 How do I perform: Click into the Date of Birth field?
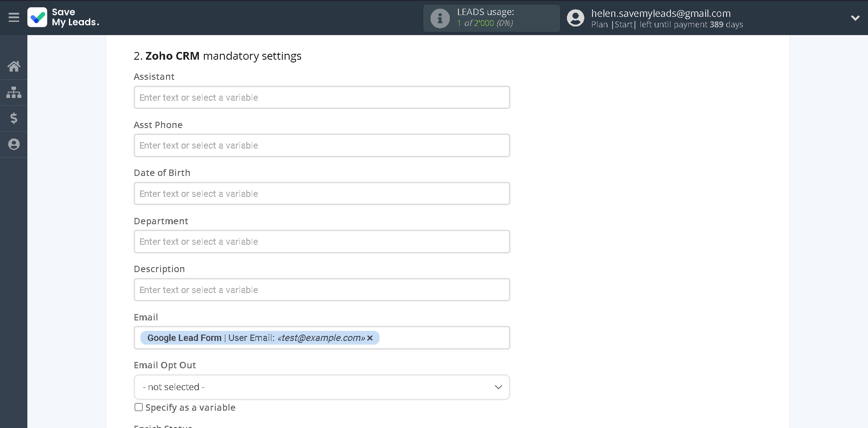322,194
